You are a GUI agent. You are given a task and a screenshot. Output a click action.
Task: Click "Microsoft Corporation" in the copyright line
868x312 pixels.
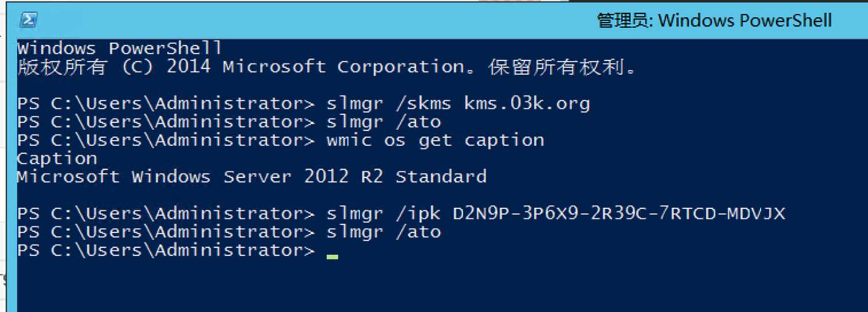343,67
